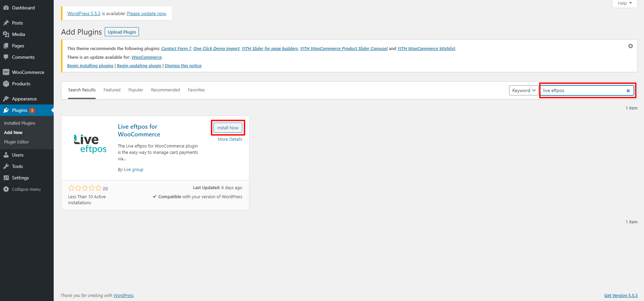Switch to the Popular tab
The image size is (644, 301).
[136, 90]
